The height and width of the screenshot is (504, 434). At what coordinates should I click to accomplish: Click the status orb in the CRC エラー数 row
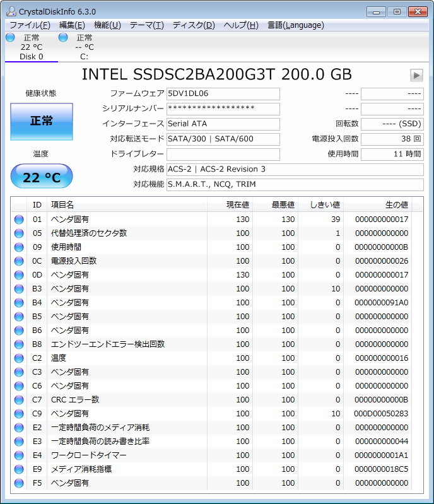click(19, 399)
